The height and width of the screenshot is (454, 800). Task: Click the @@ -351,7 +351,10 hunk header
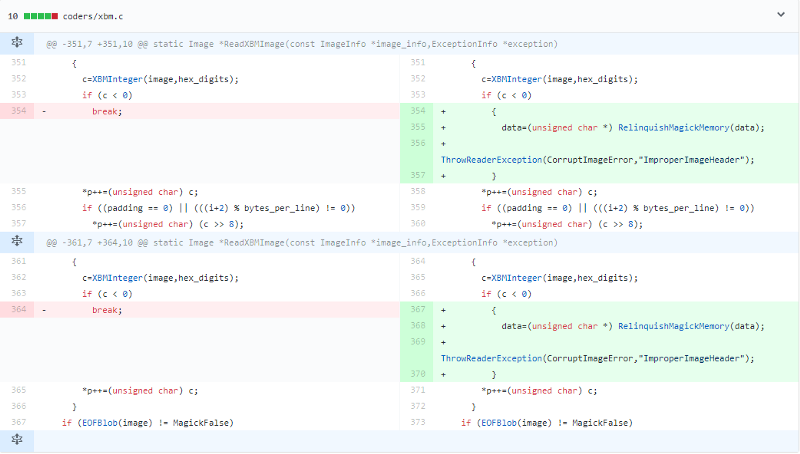[302, 44]
